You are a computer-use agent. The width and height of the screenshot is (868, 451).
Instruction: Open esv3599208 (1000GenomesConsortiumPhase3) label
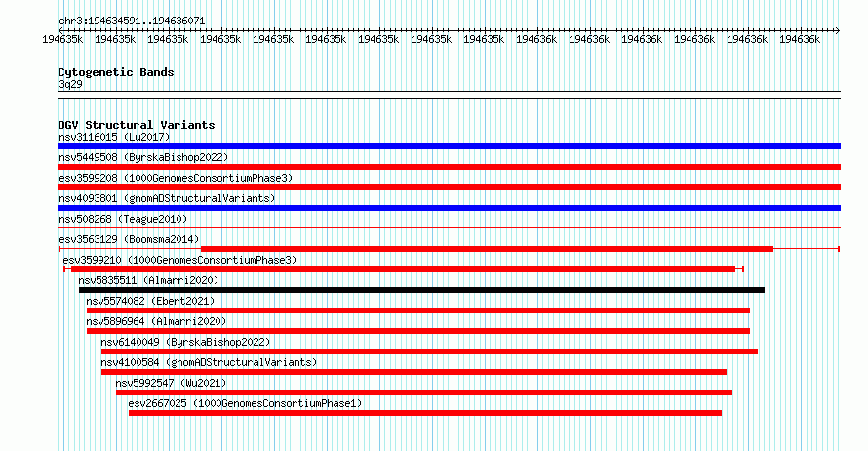176,178
